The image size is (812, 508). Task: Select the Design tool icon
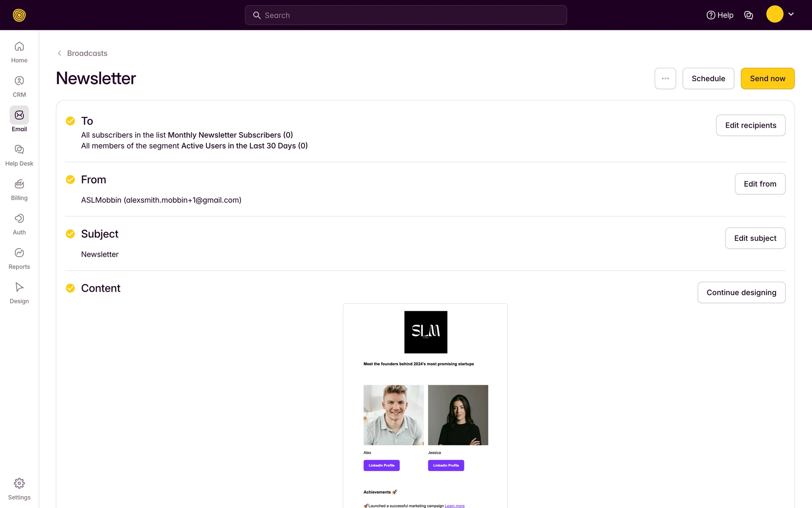tap(19, 287)
